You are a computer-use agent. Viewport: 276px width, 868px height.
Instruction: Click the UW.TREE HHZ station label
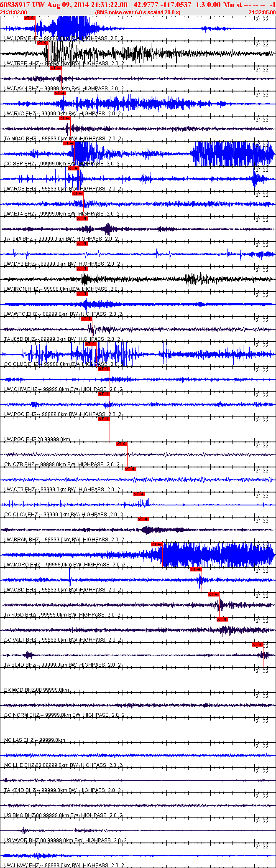click(x=21, y=63)
